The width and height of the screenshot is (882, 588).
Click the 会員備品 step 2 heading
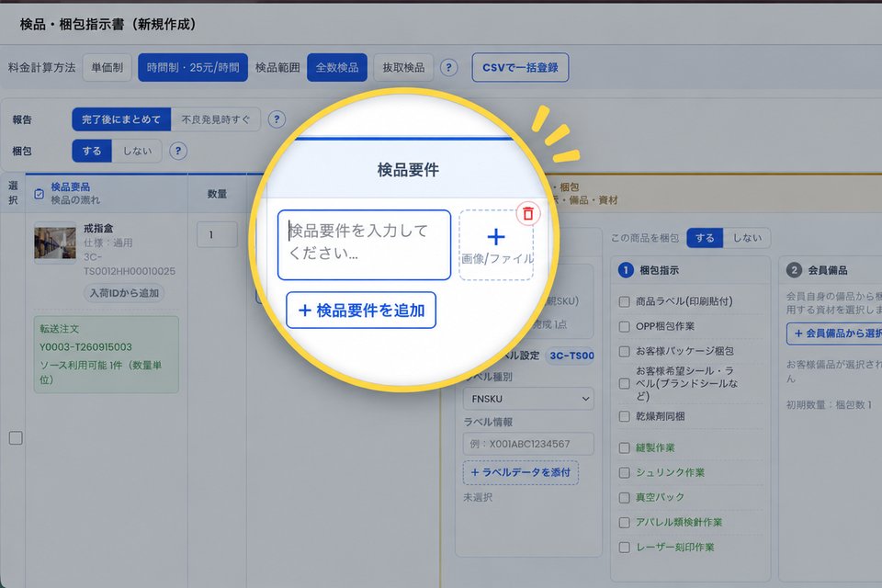(x=828, y=270)
